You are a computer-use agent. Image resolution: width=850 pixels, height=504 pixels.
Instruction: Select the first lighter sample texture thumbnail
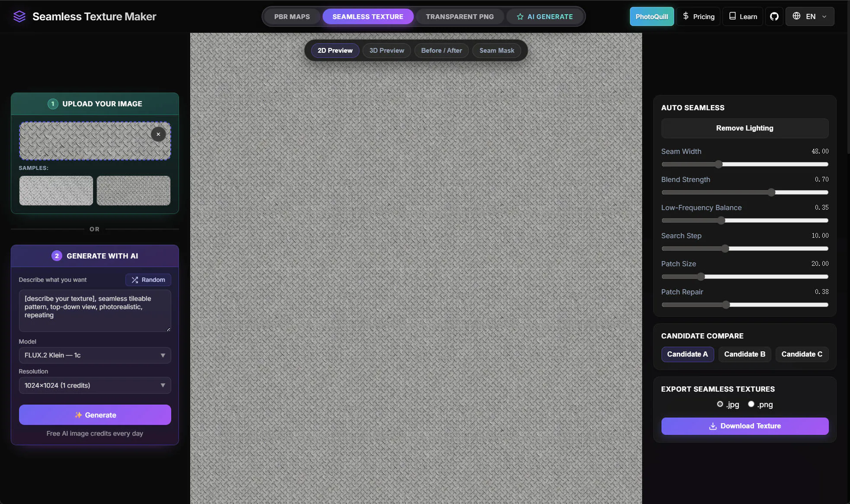56,190
